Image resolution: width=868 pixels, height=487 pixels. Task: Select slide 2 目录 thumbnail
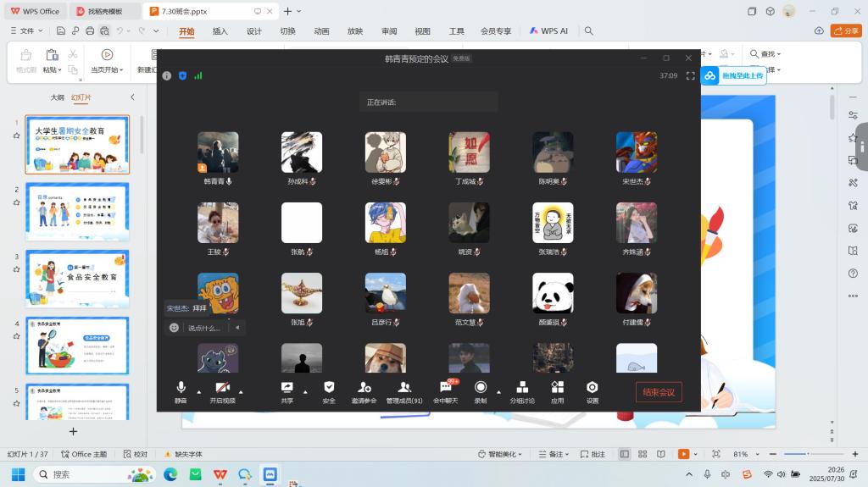pos(77,212)
